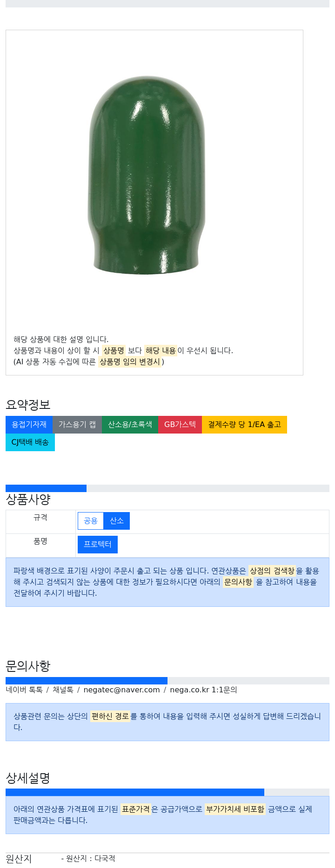Click the progress bar above 상품사양 heading
The height and width of the screenshot is (868, 335).
(167, 488)
